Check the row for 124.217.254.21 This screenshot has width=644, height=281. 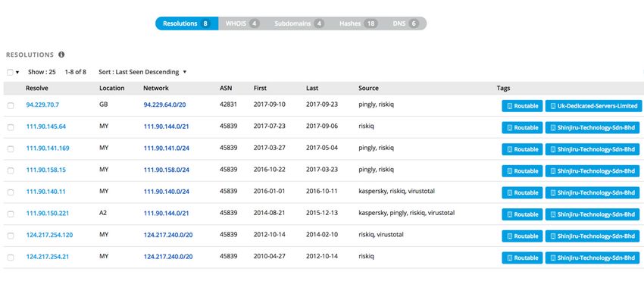tap(11, 258)
